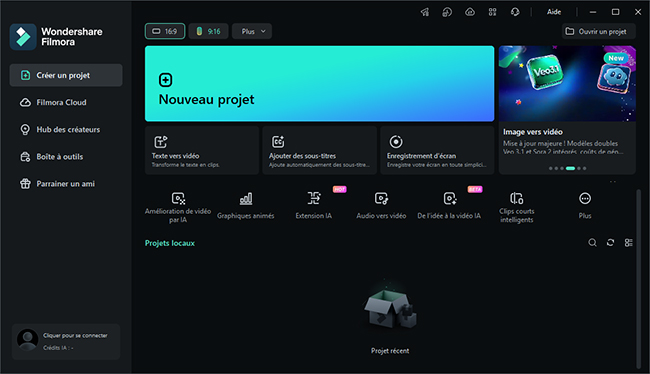Open De l'idée à la vidéo IA

[449, 207]
